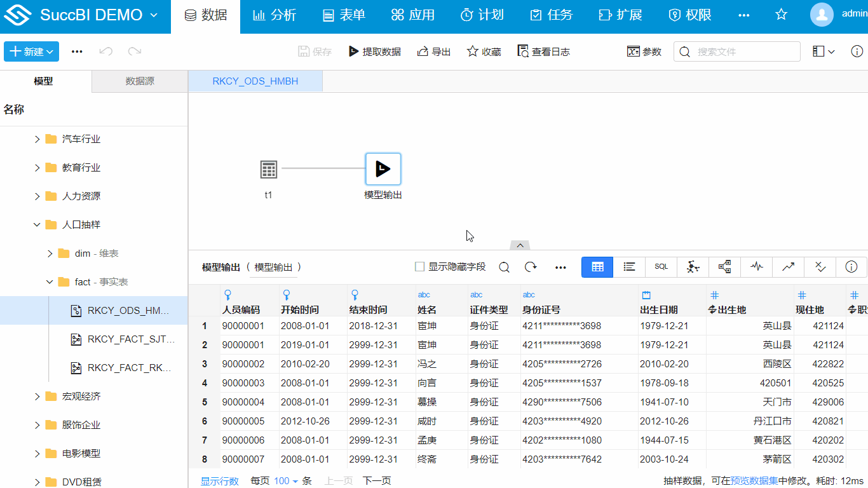Click the search icon in the preview panel
The height and width of the screenshot is (488, 868).
coord(504,267)
